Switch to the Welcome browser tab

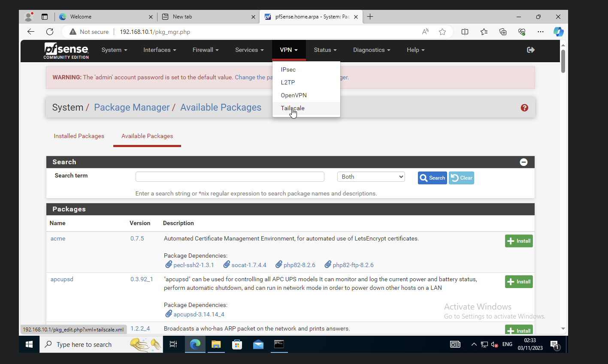(105, 17)
